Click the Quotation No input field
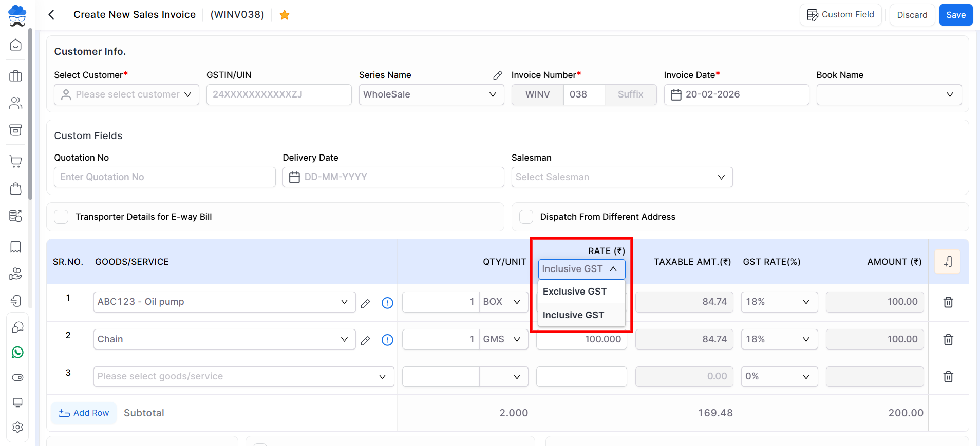Viewport: 980px width, 446px height. click(x=164, y=177)
